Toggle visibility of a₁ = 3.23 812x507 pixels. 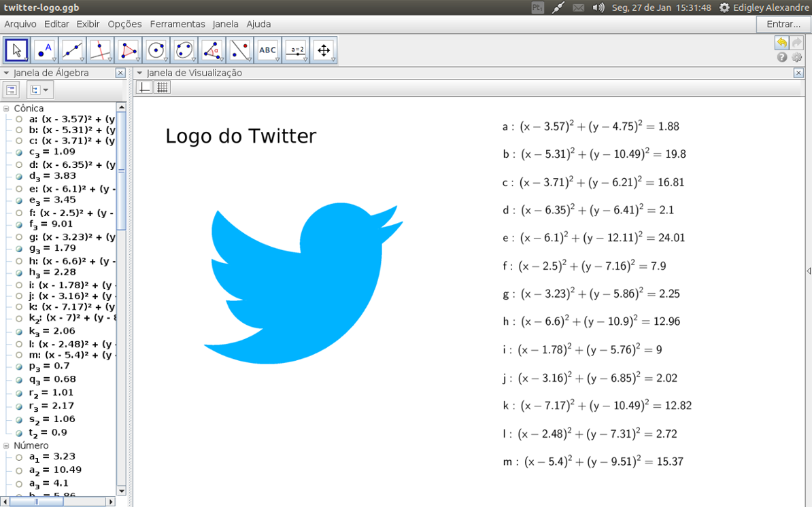click(x=19, y=457)
